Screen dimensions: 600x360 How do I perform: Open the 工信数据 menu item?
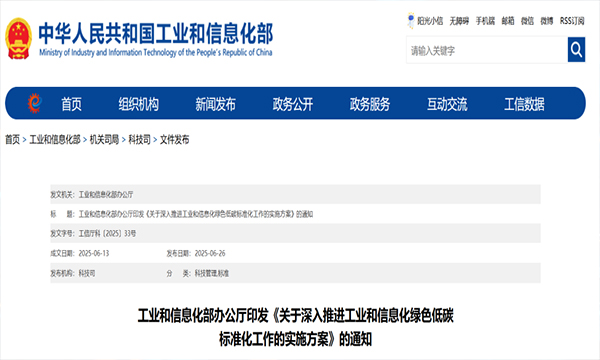point(524,104)
